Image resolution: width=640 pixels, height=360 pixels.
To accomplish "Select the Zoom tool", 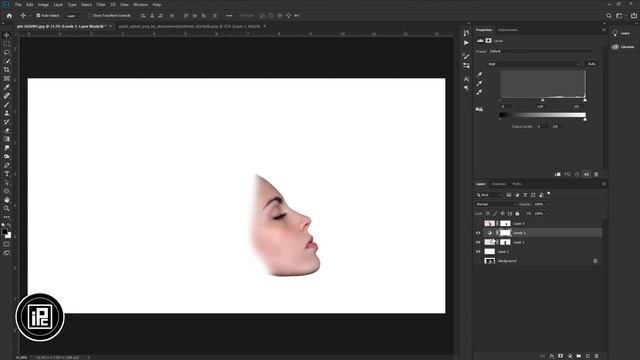I will (x=7, y=208).
